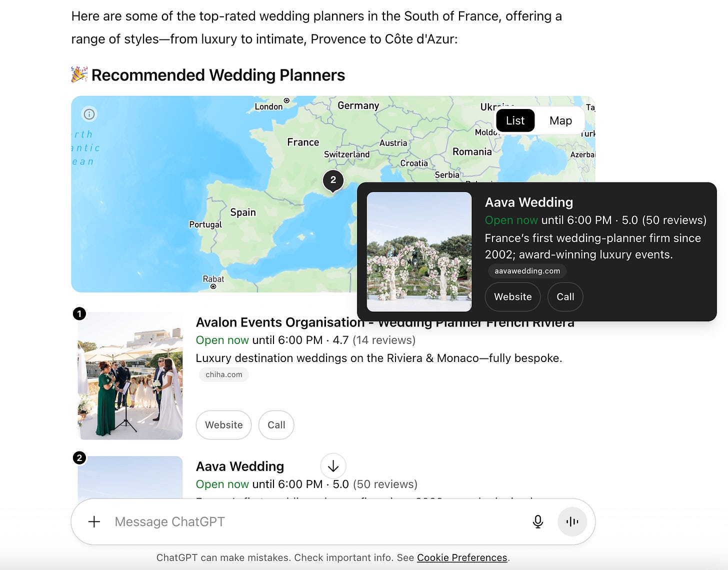Click the Spain label on map
728x570 pixels.
243,212
